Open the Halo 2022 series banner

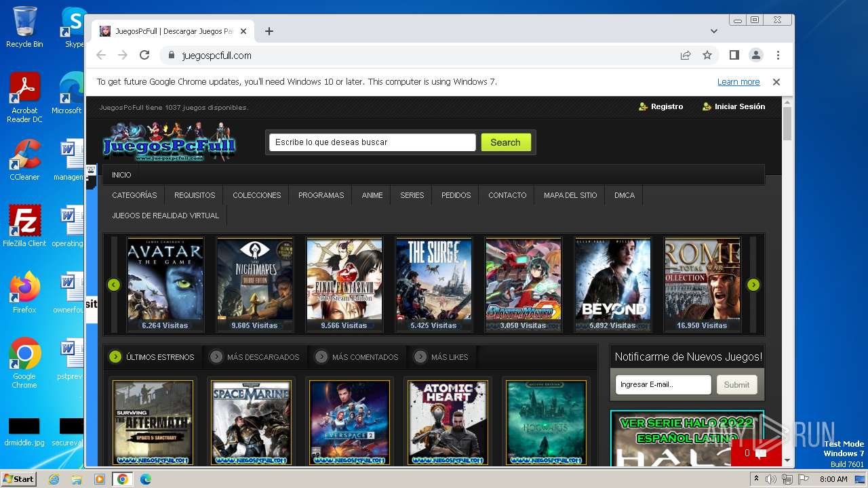(x=687, y=439)
